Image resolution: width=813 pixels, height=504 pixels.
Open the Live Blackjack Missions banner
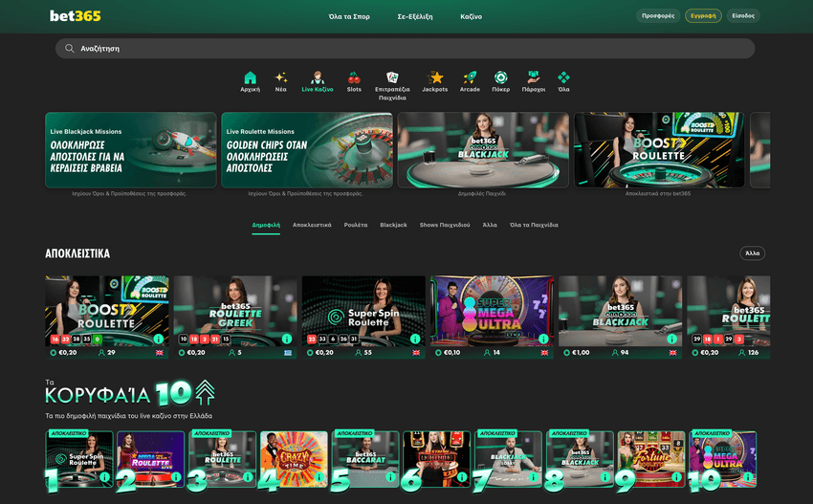click(131, 150)
